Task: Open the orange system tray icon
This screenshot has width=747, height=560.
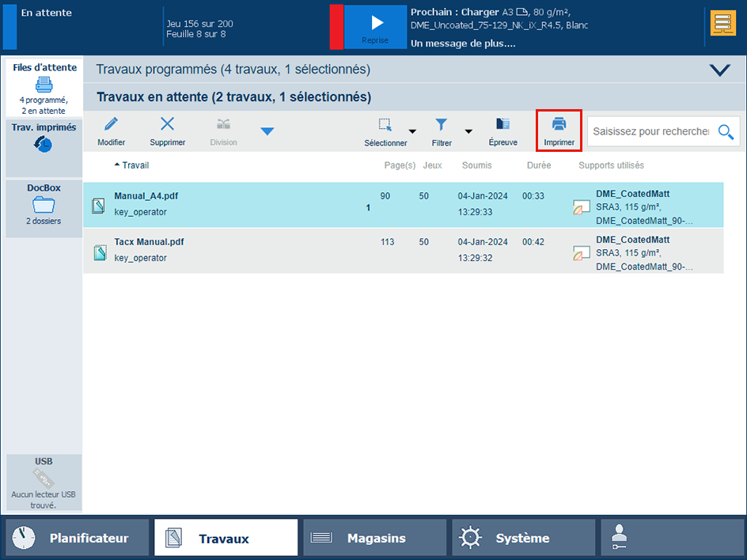Action: click(722, 24)
